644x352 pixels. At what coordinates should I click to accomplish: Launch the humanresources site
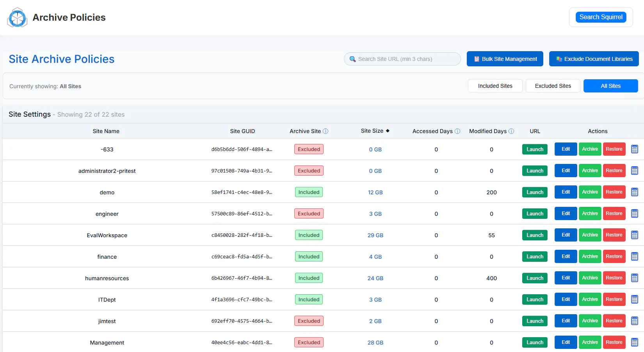(535, 278)
